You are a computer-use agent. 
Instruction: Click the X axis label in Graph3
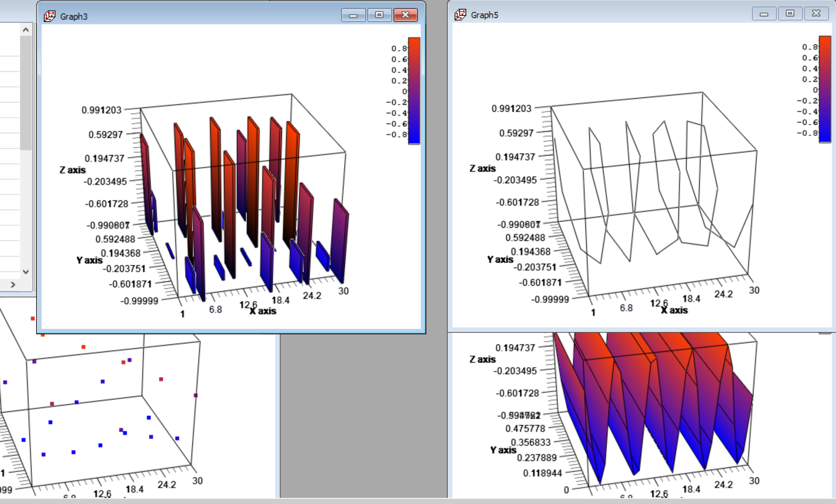coord(263,311)
